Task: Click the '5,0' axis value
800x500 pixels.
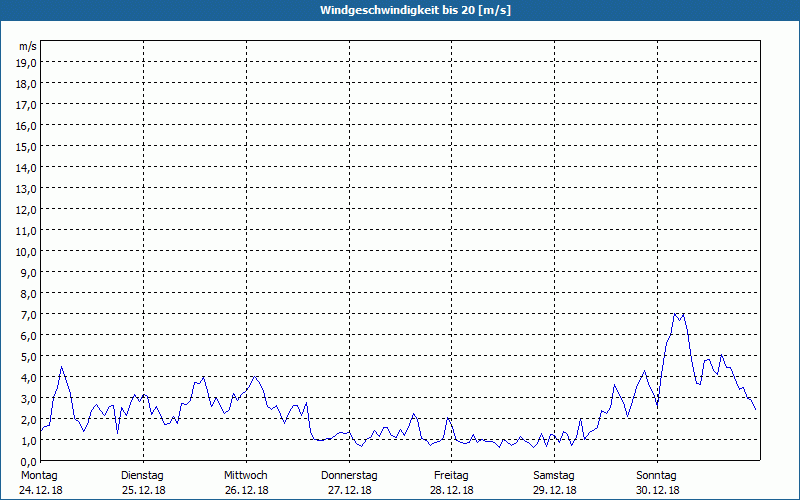Action: click(29, 357)
